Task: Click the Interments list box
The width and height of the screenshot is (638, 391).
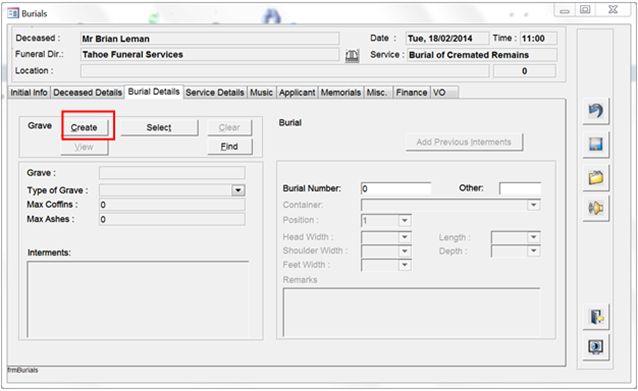Action: point(138,299)
